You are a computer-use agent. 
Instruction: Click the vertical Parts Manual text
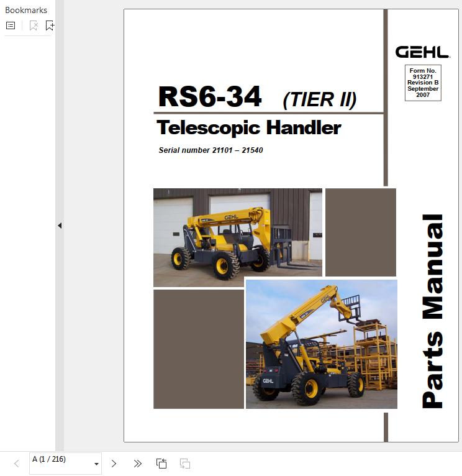point(433,311)
